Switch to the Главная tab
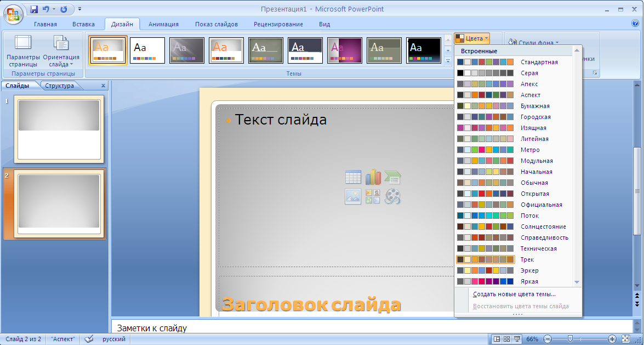The width and height of the screenshot is (644, 345). tap(45, 24)
